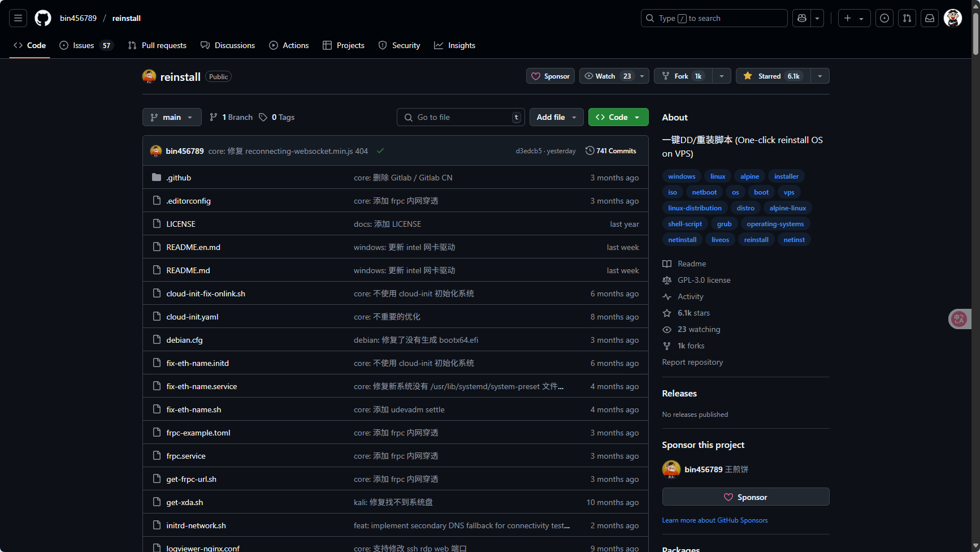This screenshot has height=552, width=980.
Task: Switch to the Actions tab
Action: (289, 45)
